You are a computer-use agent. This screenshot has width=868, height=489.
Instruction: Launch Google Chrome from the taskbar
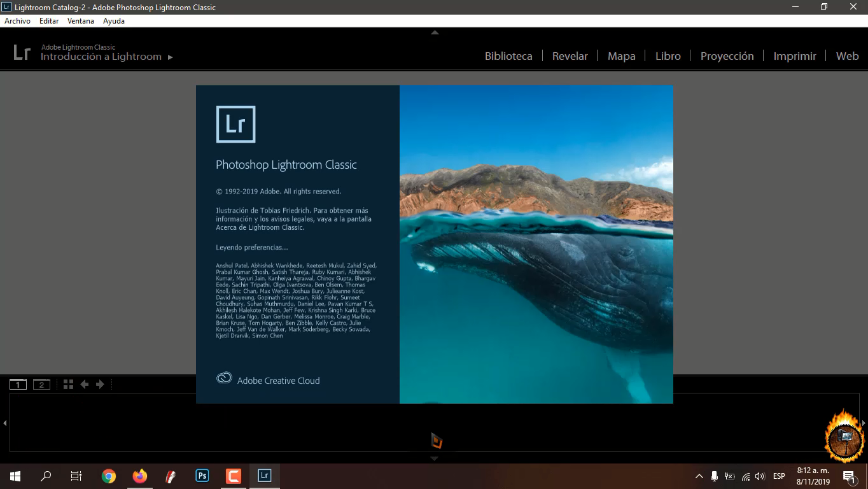(109, 476)
